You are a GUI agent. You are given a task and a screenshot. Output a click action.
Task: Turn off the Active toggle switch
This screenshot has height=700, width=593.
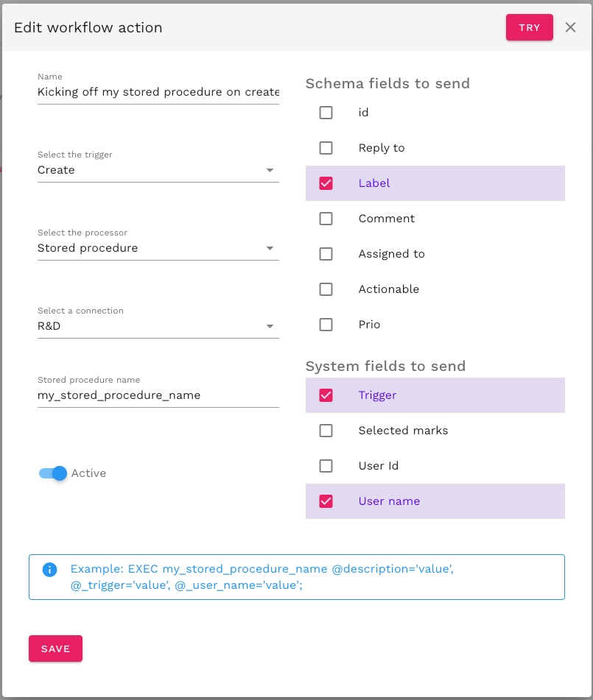(x=53, y=473)
